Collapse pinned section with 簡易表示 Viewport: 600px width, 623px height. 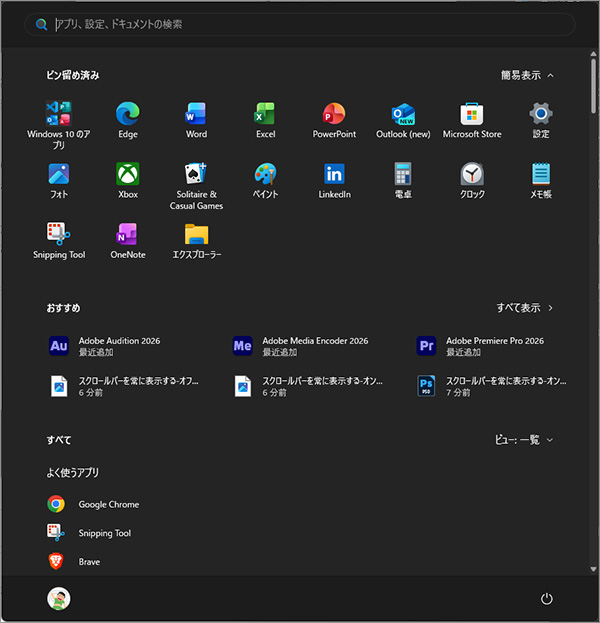[527, 75]
